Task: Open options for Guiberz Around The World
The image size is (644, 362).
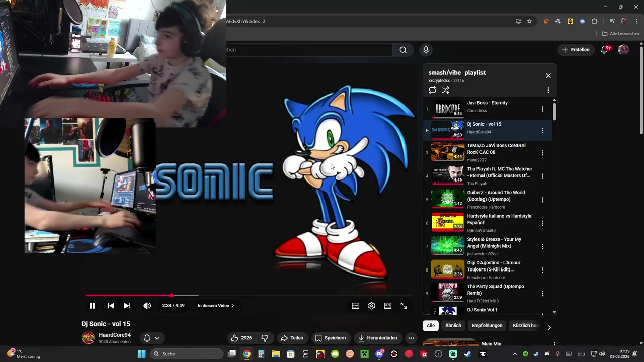Action: click(542, 200)
